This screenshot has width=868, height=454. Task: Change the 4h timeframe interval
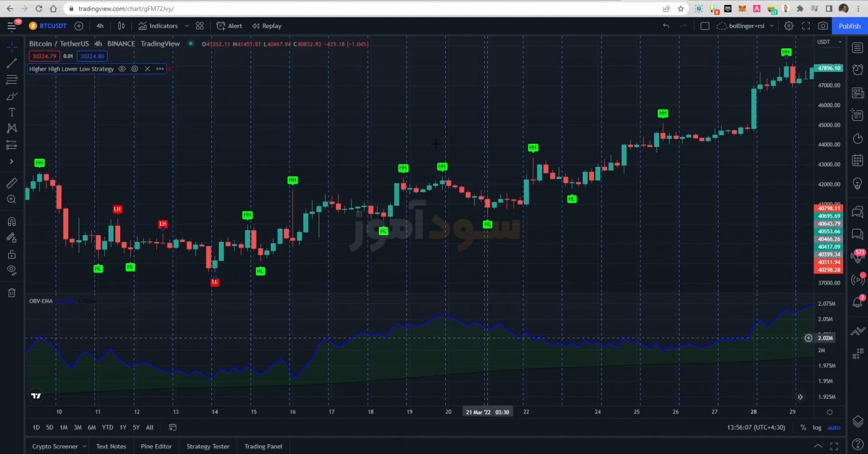click(100, 26)
